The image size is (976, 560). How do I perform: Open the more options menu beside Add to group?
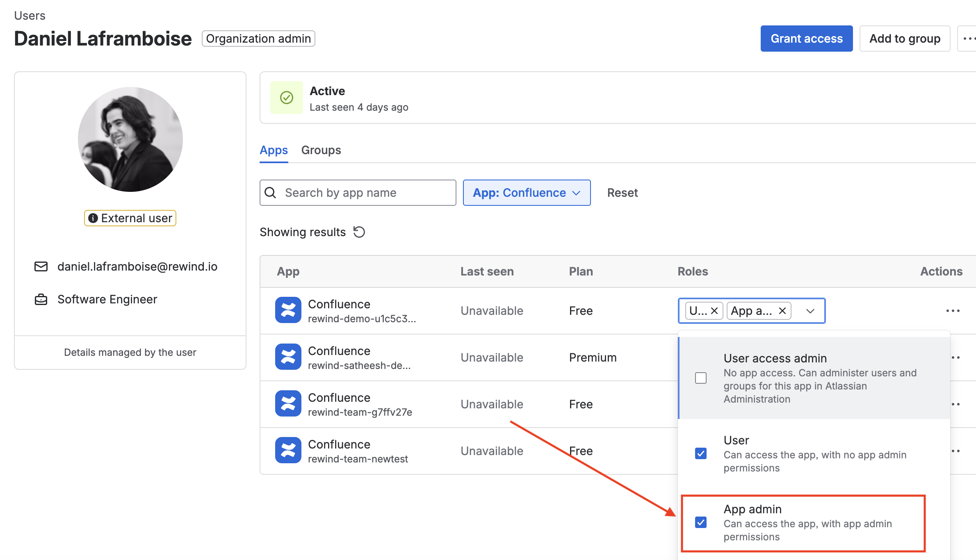[x=968, y=39]
